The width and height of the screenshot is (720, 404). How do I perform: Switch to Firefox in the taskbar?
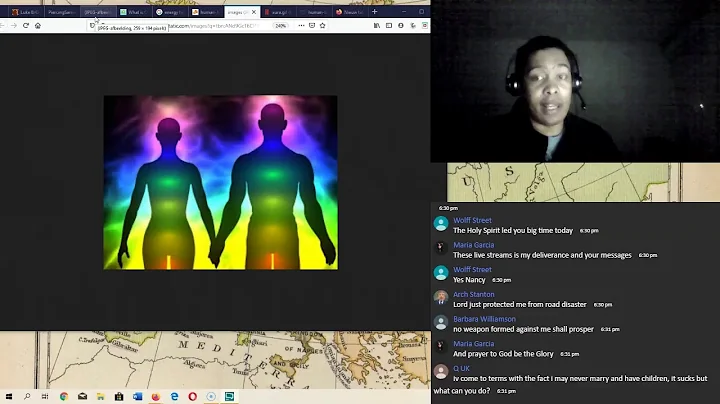pyautogui.click(x=156, y=396)
